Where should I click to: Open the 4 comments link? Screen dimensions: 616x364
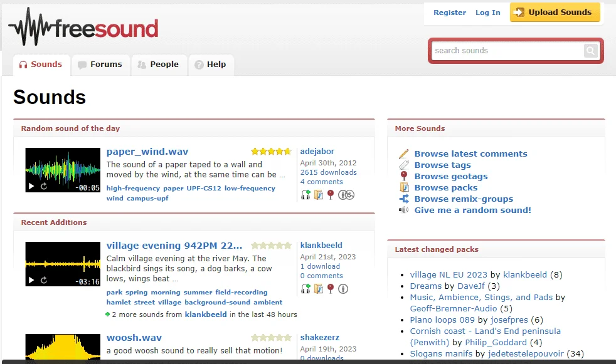click(x=321, y=182)
